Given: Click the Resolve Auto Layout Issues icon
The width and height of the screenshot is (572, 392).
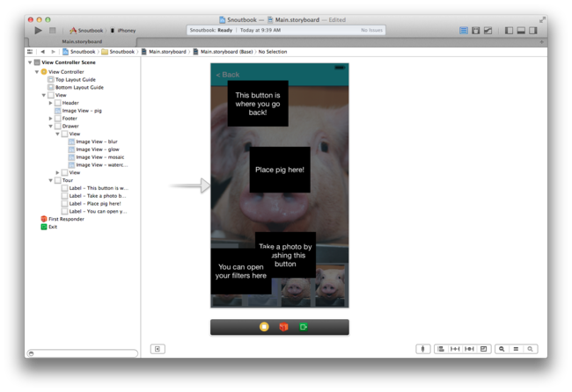Looking at the screenshot, I should (x=469, y=349).
